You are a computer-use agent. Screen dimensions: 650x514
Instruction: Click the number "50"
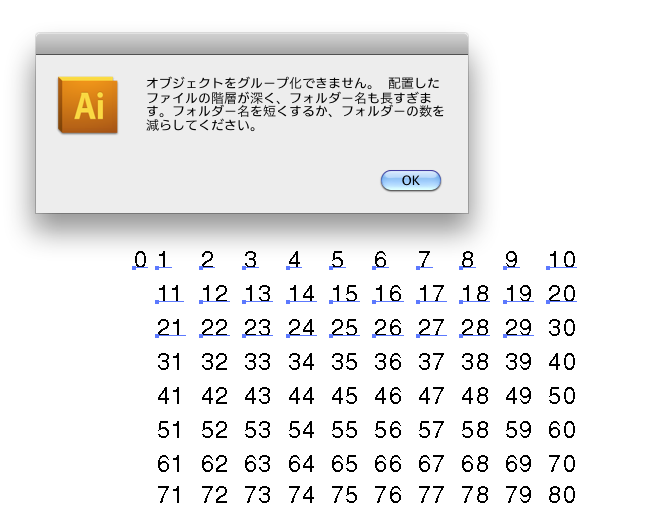[x=562, y=396]
